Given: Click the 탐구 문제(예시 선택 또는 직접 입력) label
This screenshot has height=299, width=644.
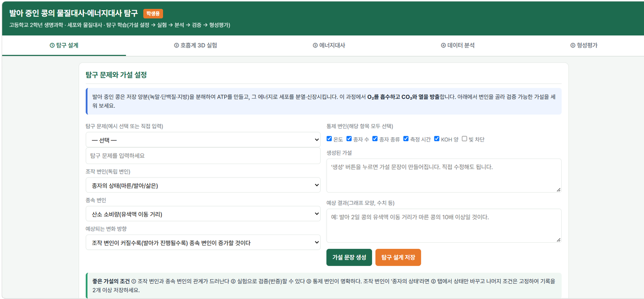Looking at the screenshot, I should 124,126.
